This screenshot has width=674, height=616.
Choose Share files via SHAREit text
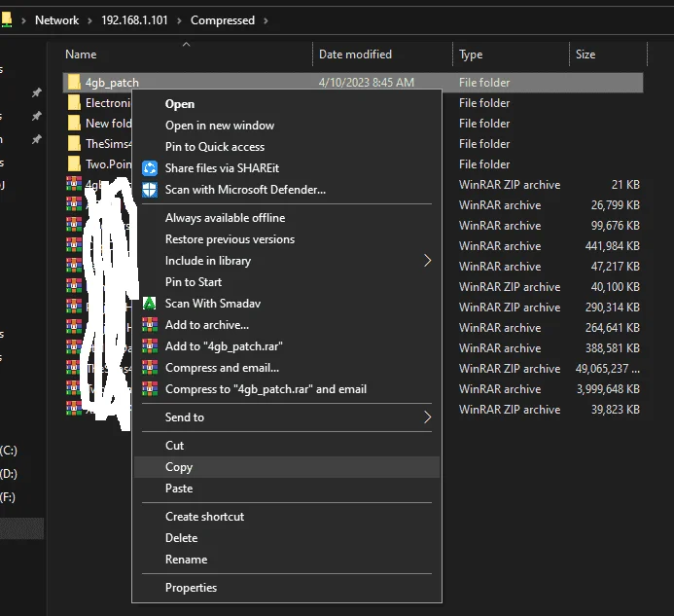tap(222, 168)
